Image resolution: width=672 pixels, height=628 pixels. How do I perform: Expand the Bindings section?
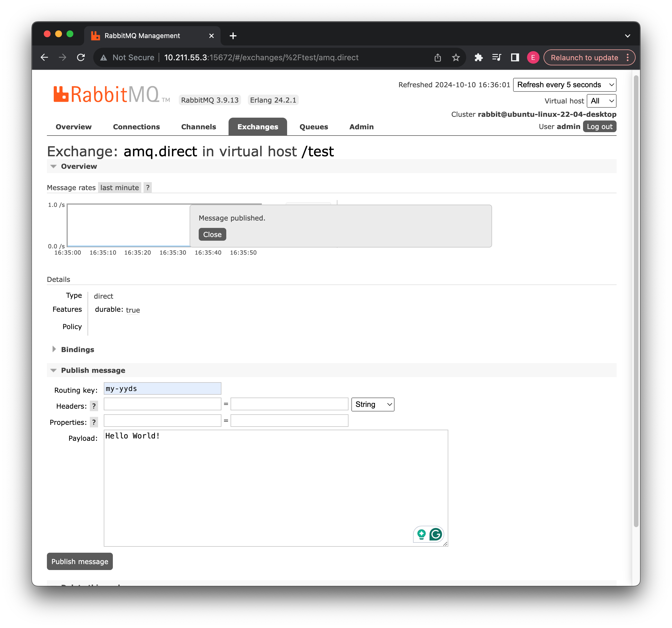pos(77,350)
